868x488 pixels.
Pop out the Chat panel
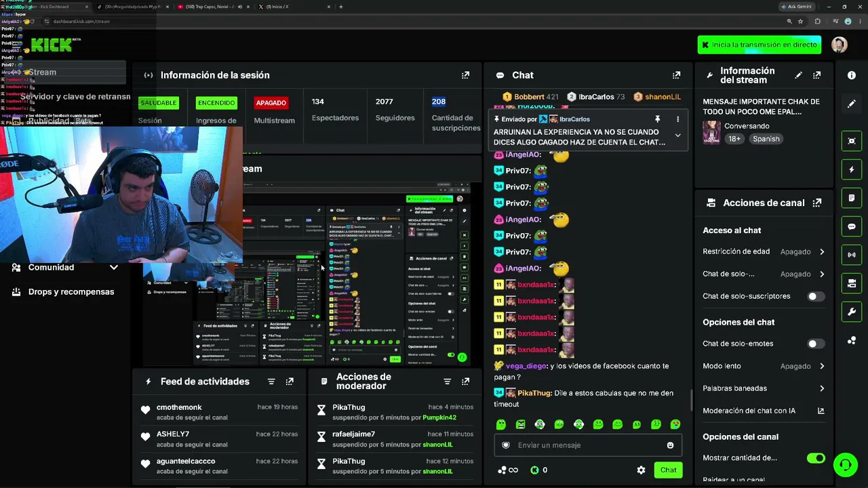coord(676,75)
